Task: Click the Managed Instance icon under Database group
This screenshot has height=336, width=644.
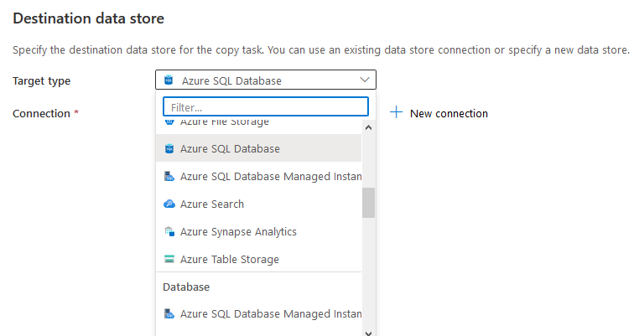Action: point(169,314)
